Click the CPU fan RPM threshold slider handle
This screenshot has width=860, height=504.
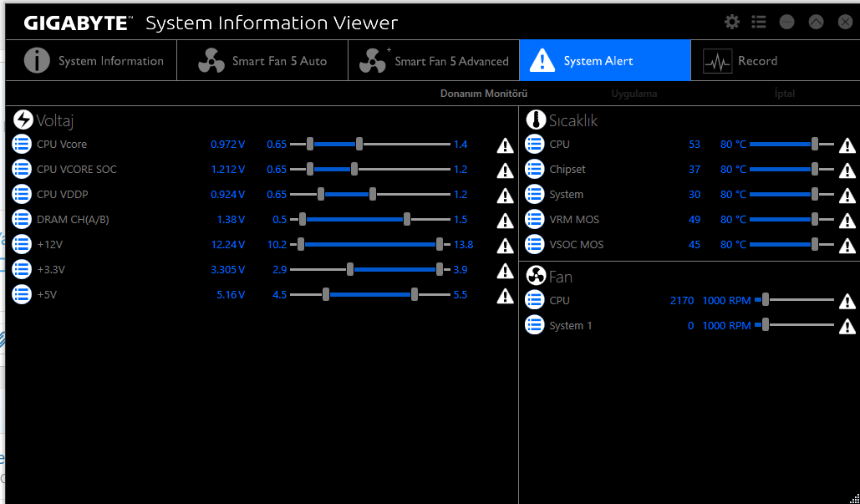point(765,300)
